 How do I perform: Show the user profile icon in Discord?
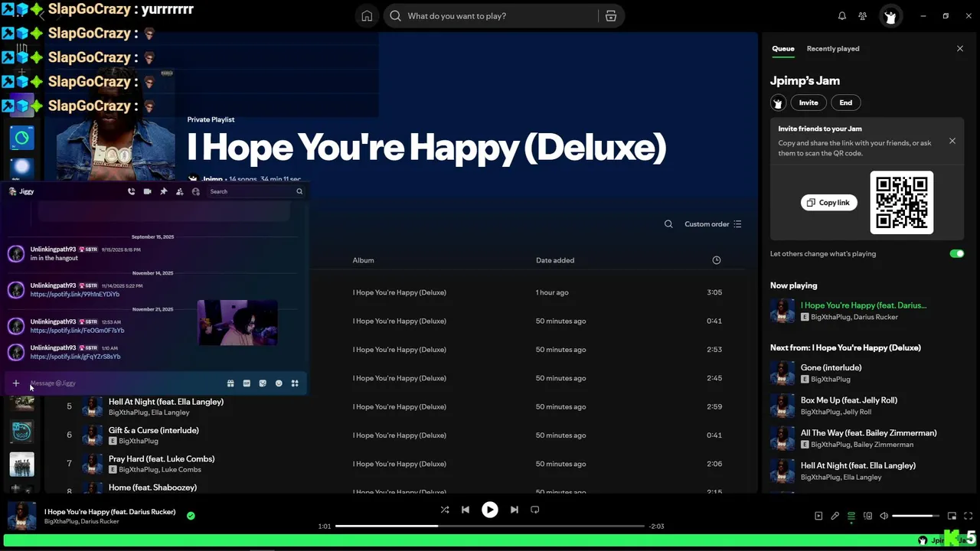point(196,191)
